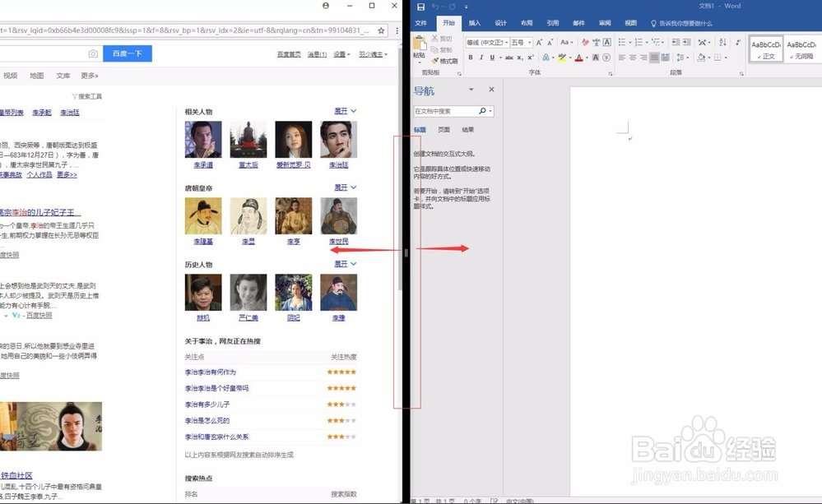Screen dimensions: 822x504
Task: Open the 李世民 portrait thumbnail
Action: coord(339,216)
